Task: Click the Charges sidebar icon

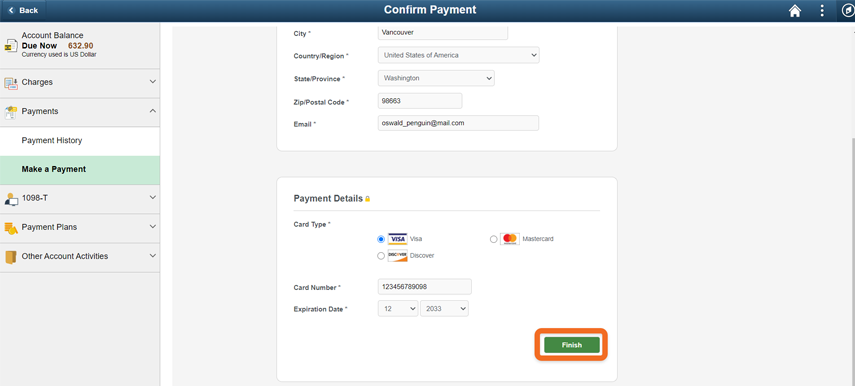Action: [x=11, y=83]
